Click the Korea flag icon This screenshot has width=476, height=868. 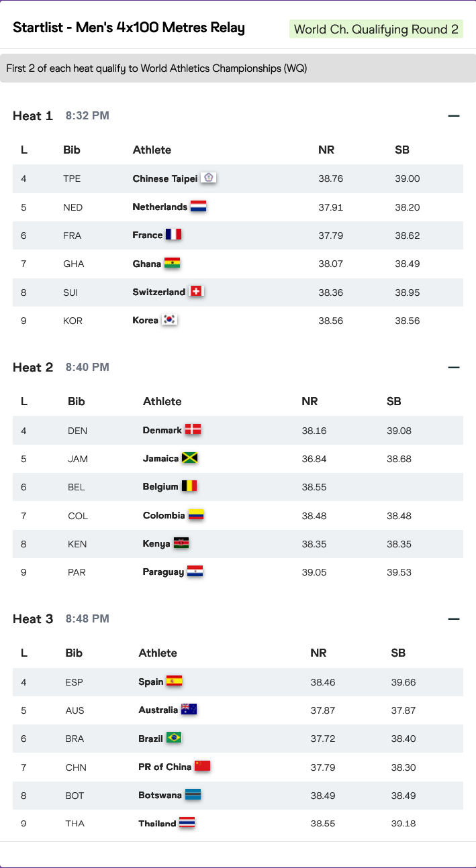pos(169,320)
